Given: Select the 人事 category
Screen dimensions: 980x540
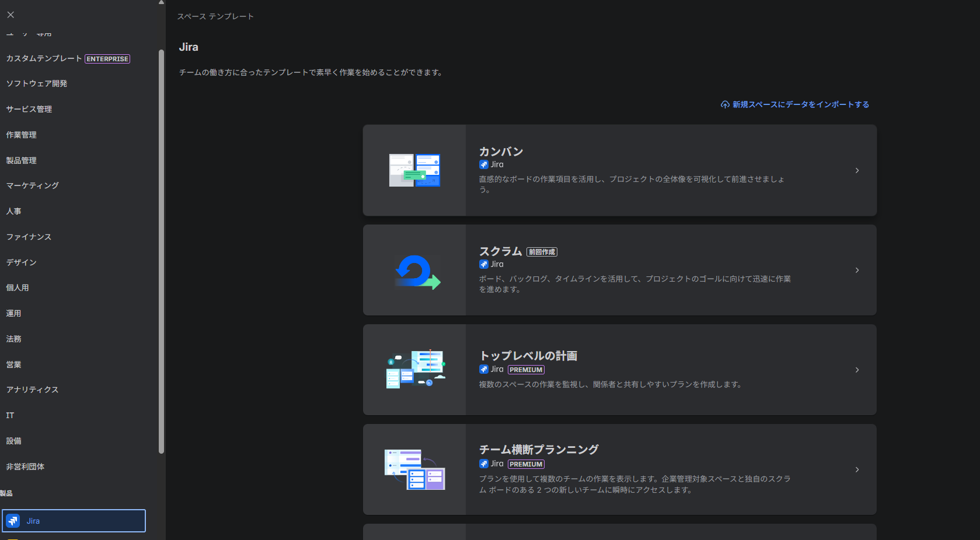Looking at the screenshot, I should click(x=14, y=211).
